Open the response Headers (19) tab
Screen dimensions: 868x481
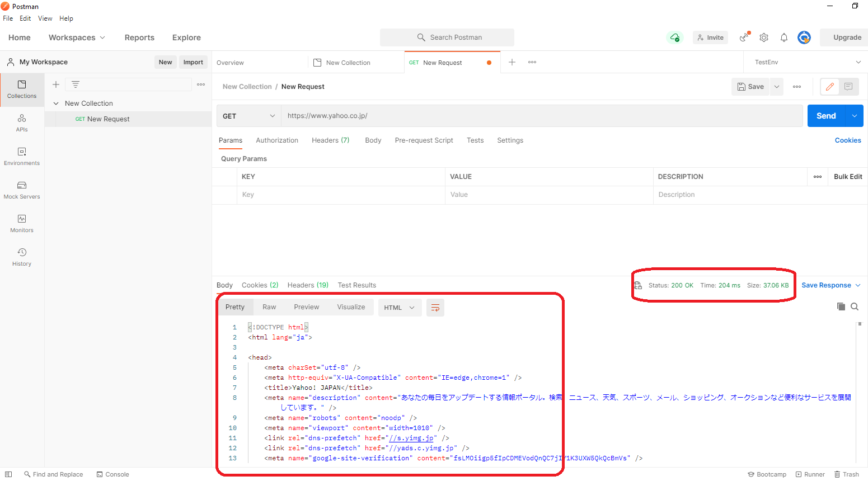click(308, 285)
